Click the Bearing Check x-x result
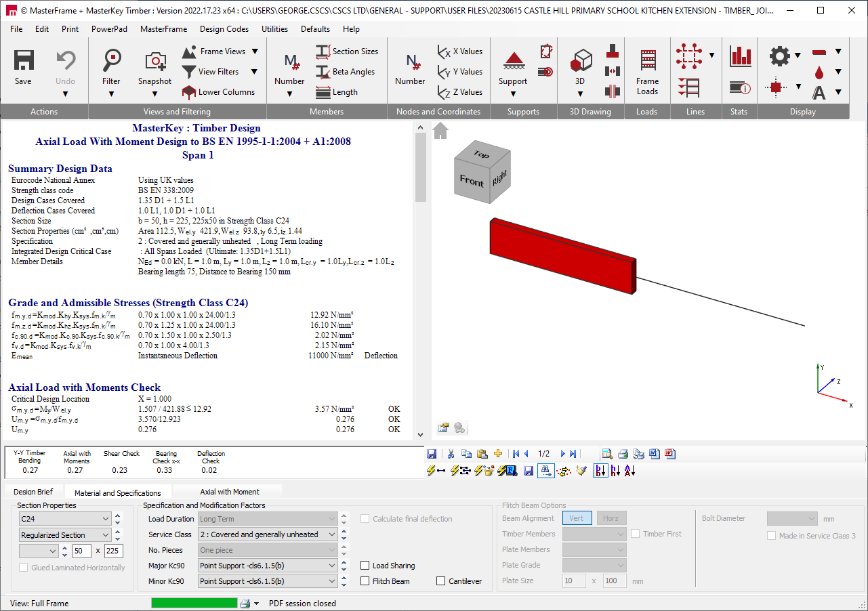Screen dimensions: 868x611 tap(166, 462)
